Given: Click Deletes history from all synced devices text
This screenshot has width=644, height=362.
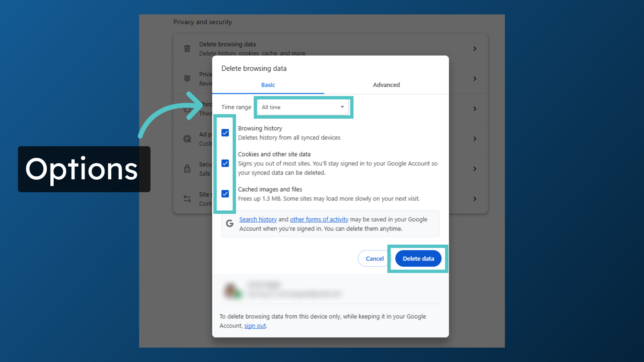Looking at the screenshot, I should [289, 138].
